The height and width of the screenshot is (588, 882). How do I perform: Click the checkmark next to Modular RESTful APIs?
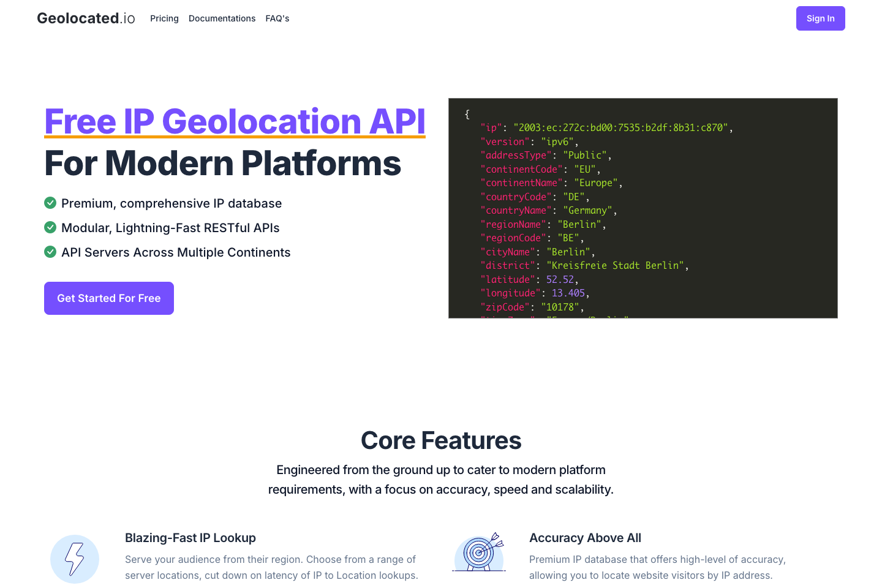click(x=50, y=227)
